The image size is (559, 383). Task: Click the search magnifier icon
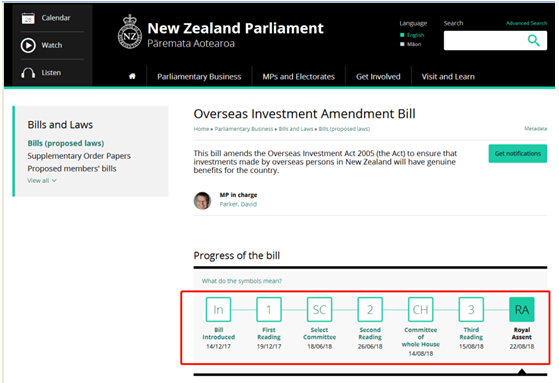[x=533, y=40]
